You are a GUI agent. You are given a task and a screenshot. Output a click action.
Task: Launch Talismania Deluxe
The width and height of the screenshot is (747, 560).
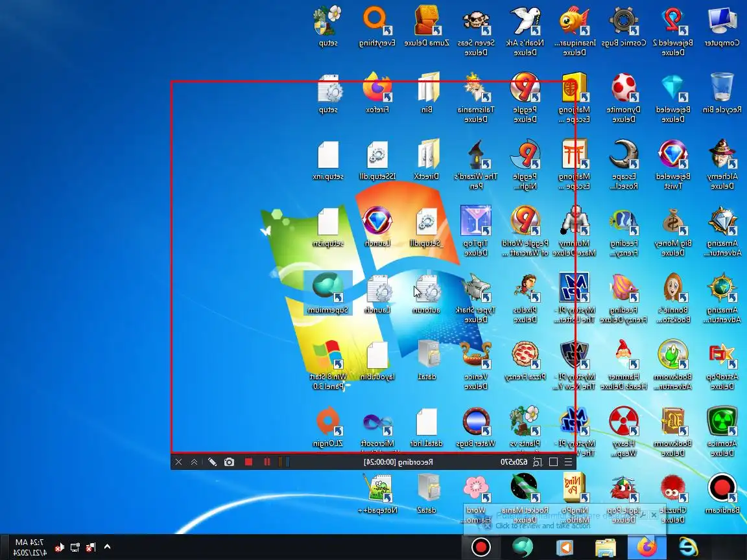tap(476, 99)
